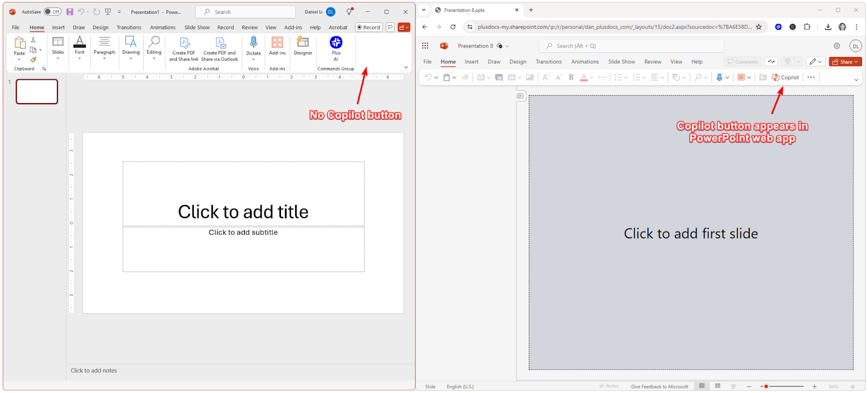
Task: Apply bold formatting in web toolbar
Action: coord(571,78)
